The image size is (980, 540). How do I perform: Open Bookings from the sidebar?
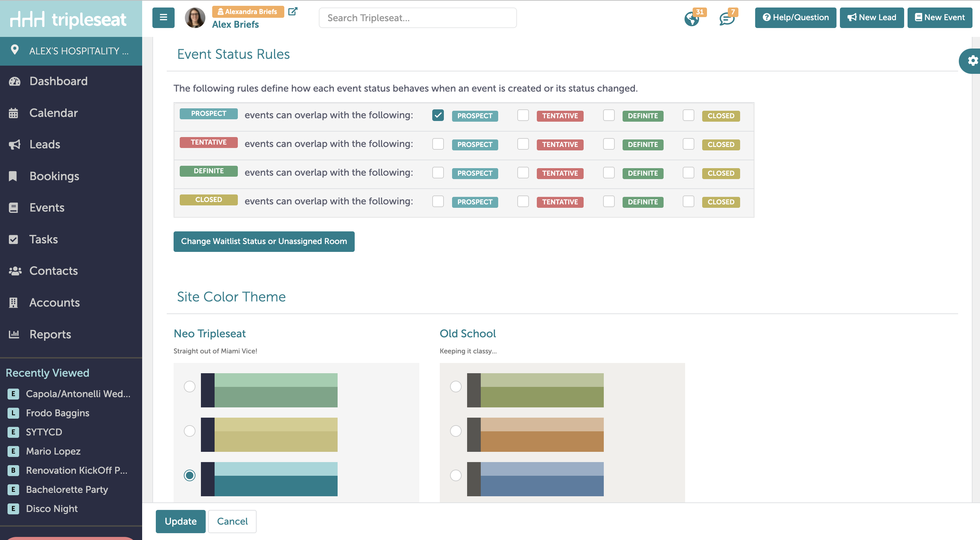[x=54, y=176]
